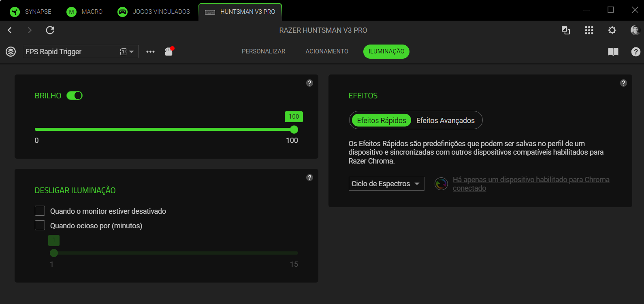Open the Ciclo de Espectros effect dropdown
Image resolution: width=644 pixels, height=304 pixels.
click(x=386, y=184)
